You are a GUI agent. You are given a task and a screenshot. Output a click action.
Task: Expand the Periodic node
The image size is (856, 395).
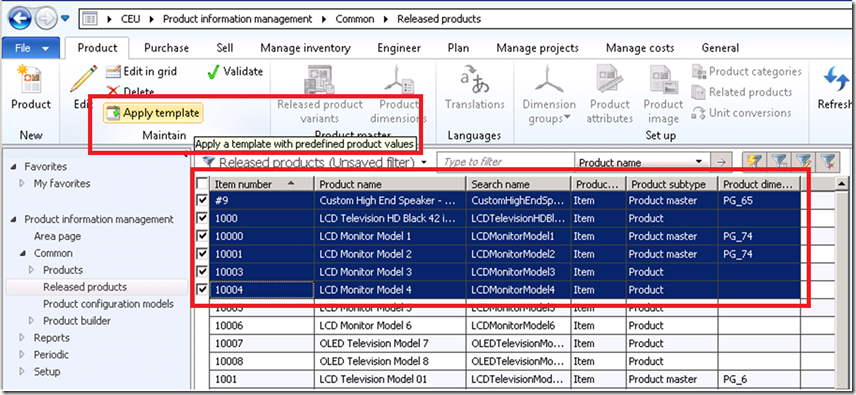click(x=22, y=355)
